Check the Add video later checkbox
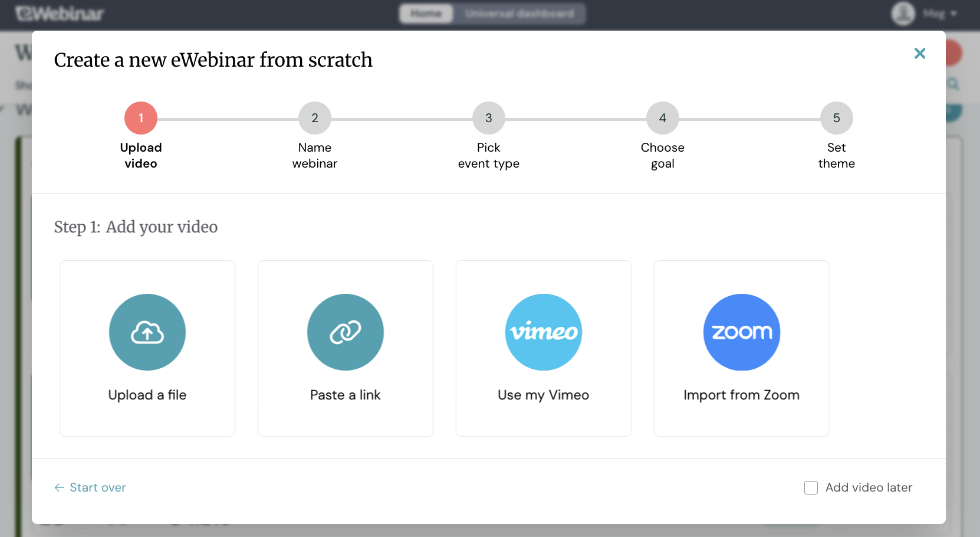The image size is (980, 537). point(811,487)
